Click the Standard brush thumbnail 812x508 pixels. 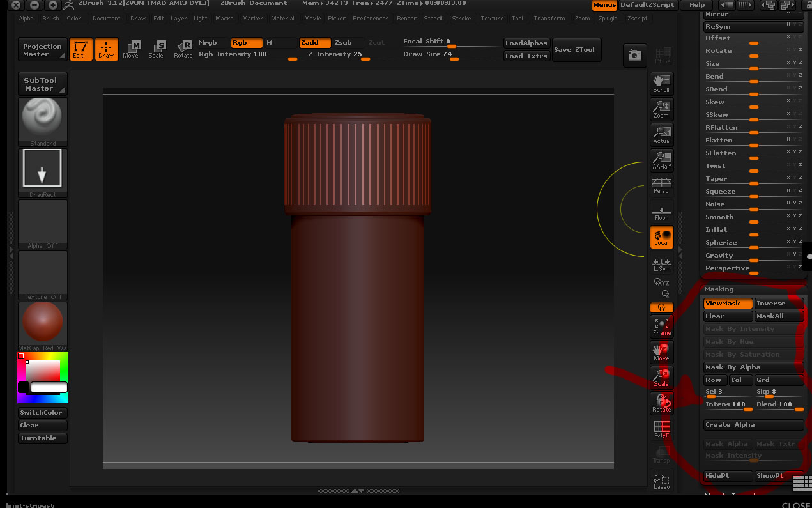[x=42, y=119]
